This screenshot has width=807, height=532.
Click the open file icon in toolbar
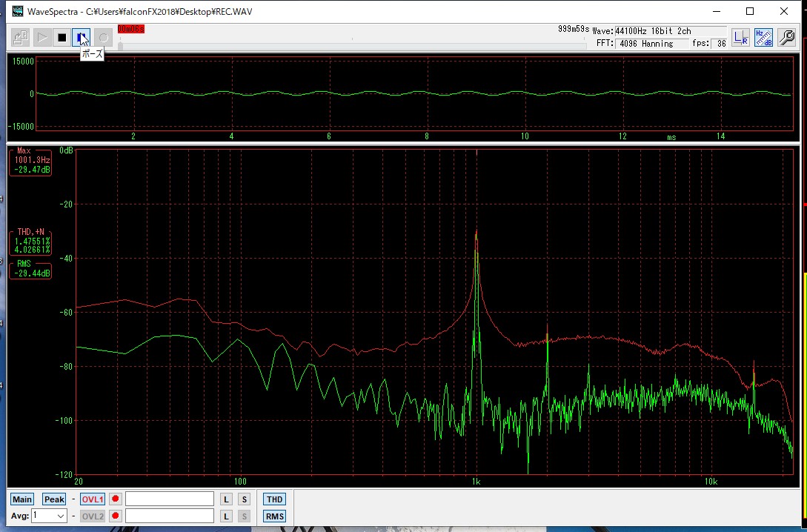point(21,37)
